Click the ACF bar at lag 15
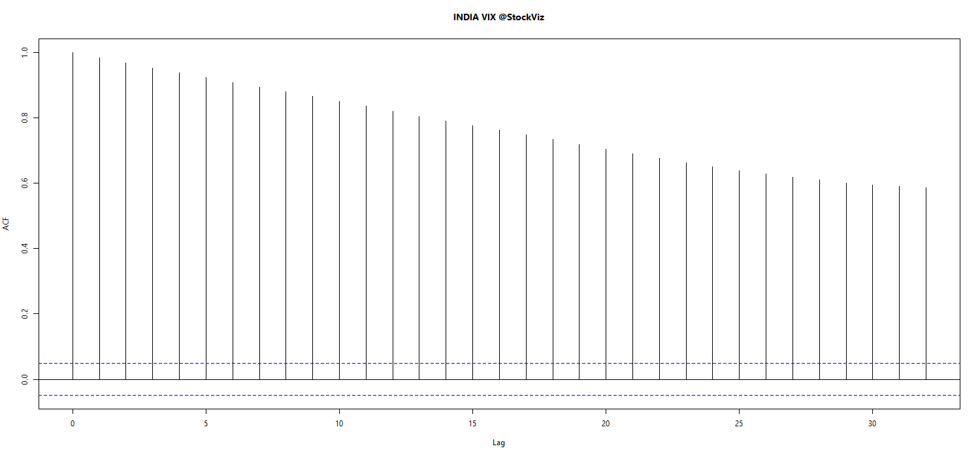980x457 pixels. (472, 253)
